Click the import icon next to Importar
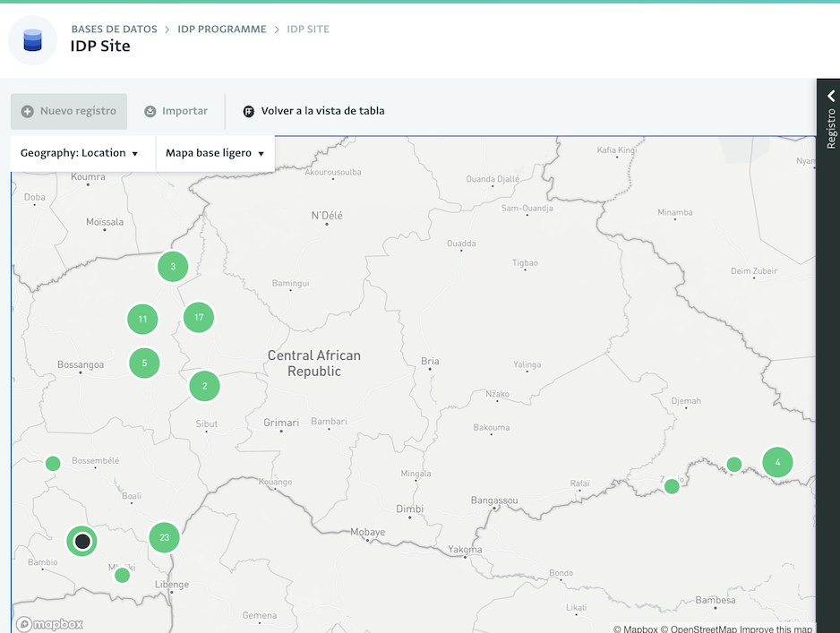 (x=150, y=111)
